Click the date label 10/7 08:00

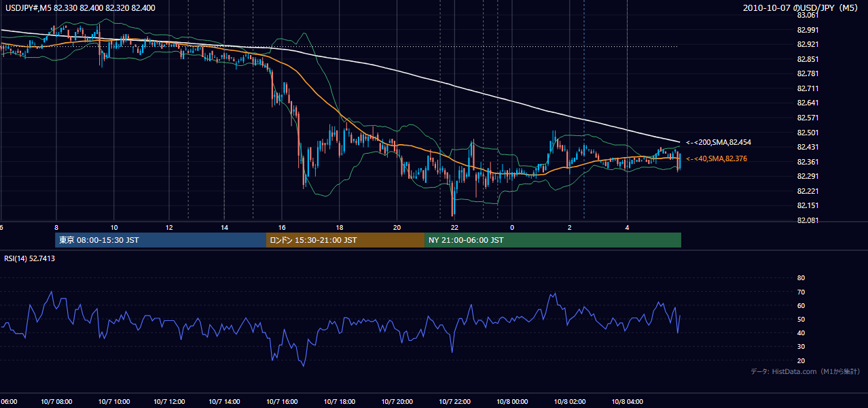pos(56,402)
